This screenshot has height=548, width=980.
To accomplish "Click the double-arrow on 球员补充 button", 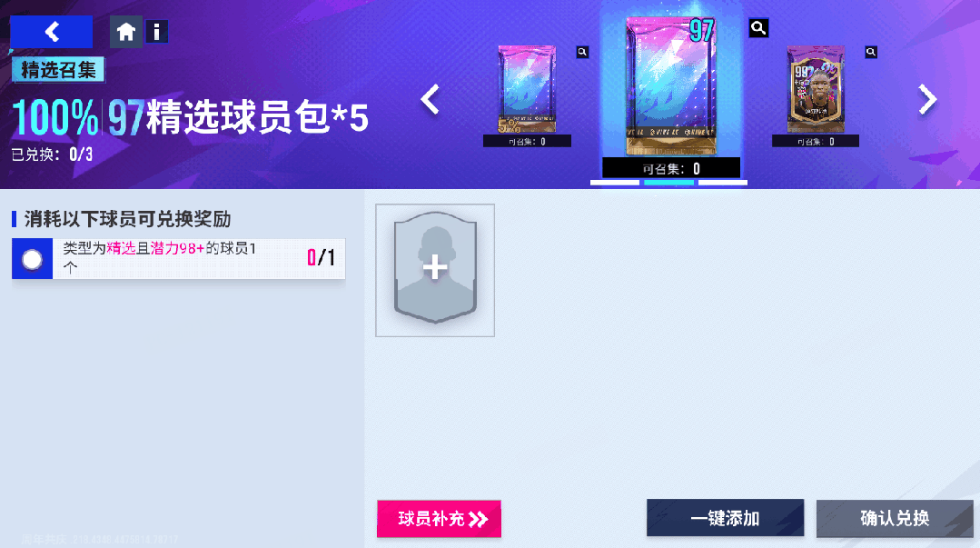I will [x=478, y=519].
